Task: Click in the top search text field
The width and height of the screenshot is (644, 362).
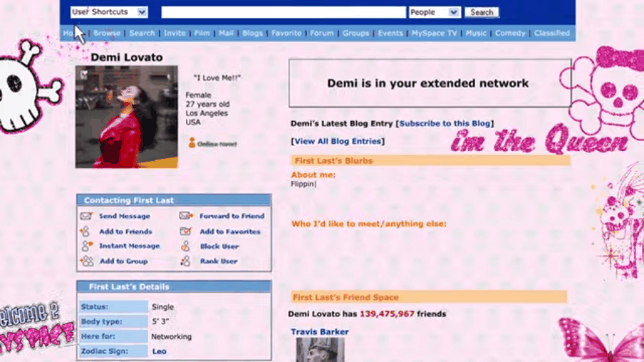Action: pos(283,12)
